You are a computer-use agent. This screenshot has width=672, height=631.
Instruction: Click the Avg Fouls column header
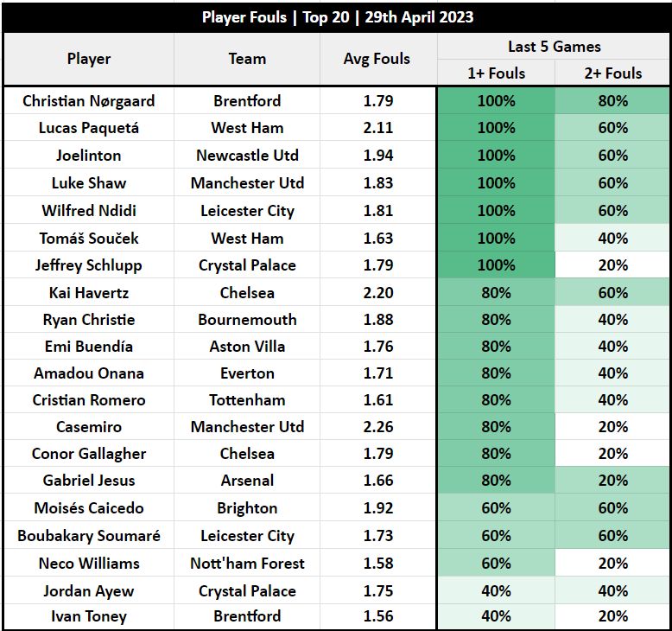[x=378, y=59]
